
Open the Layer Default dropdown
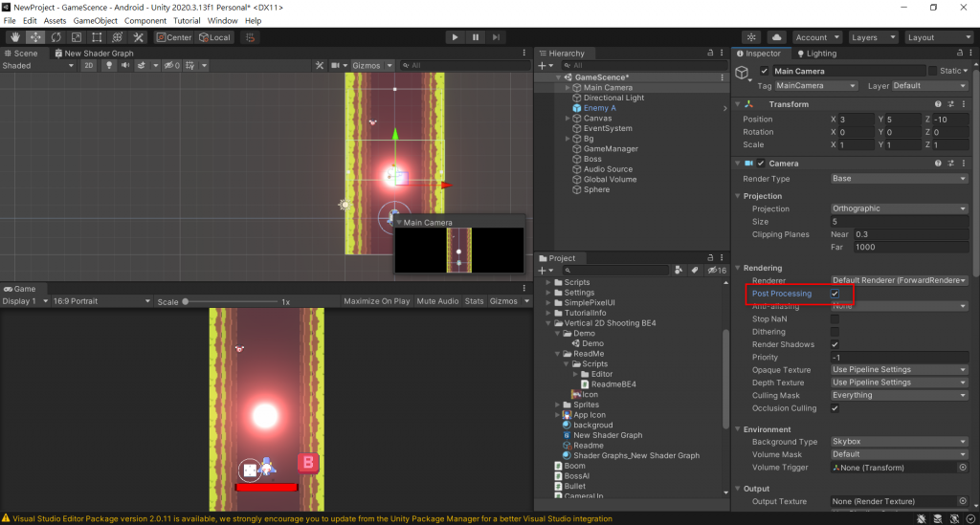click(x=929, y=85)
